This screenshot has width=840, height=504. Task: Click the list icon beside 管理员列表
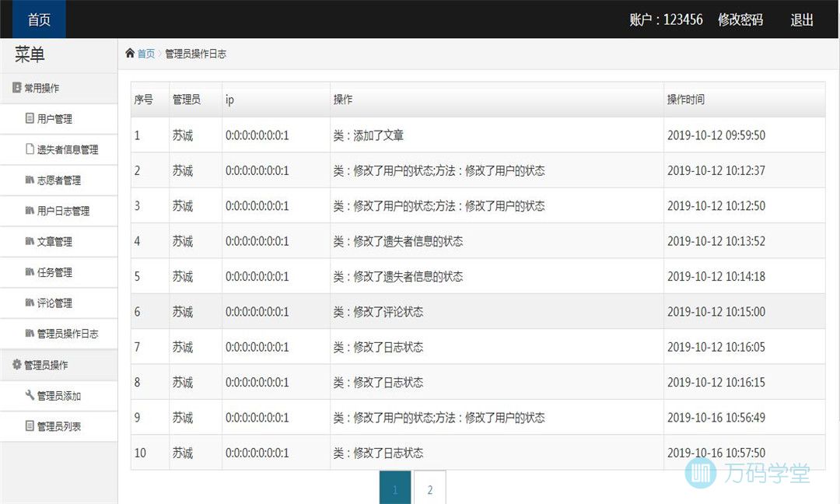coord(30,426)
